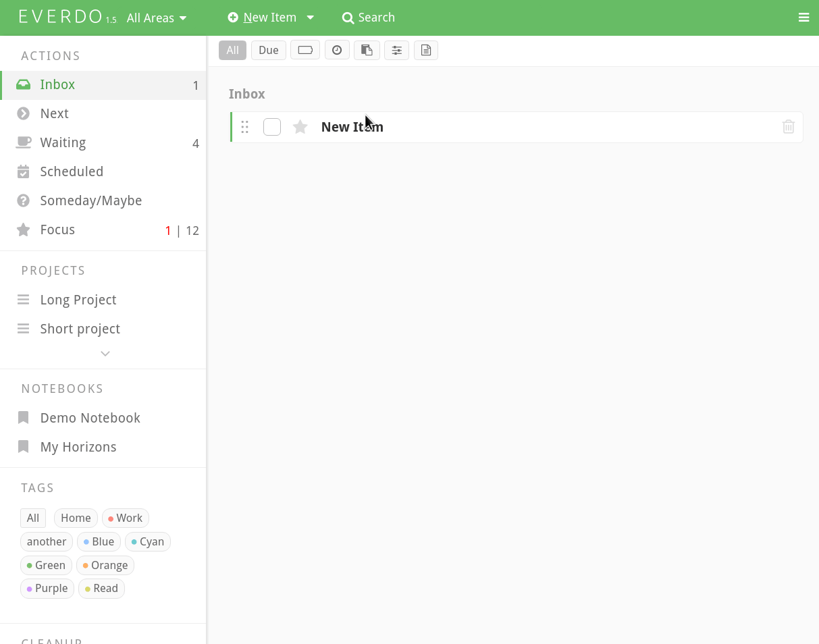Go to Someday/Maybe in the sidebar
819x644 pixels.
click(90, 200)
